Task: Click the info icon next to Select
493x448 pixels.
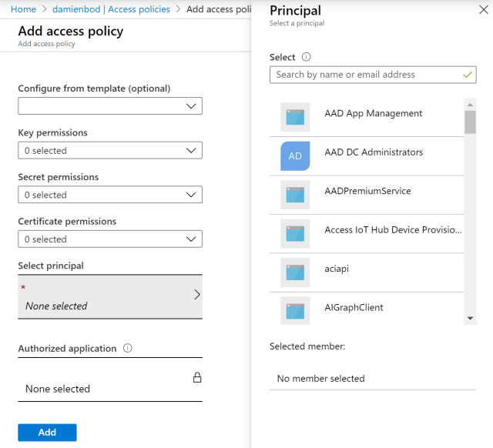Action: [x=306, y=57]
